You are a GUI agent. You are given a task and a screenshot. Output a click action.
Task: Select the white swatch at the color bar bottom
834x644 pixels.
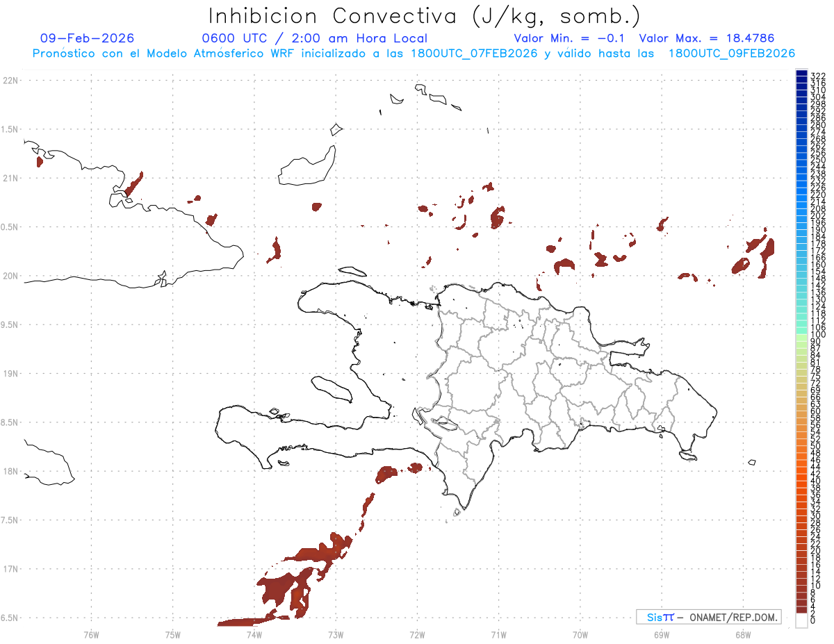802,621
